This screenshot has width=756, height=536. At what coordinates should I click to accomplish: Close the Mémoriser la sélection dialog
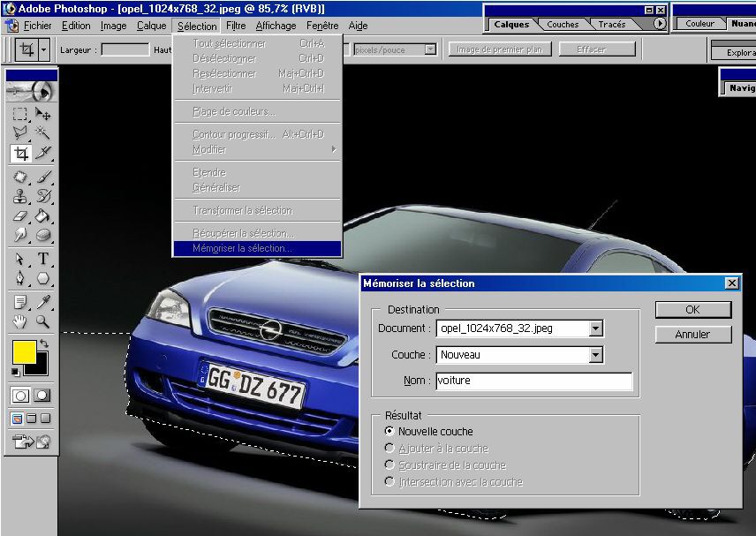point(732,283)
